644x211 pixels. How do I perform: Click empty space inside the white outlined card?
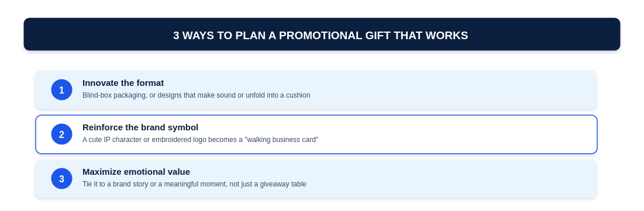click(x=452, y=134)
